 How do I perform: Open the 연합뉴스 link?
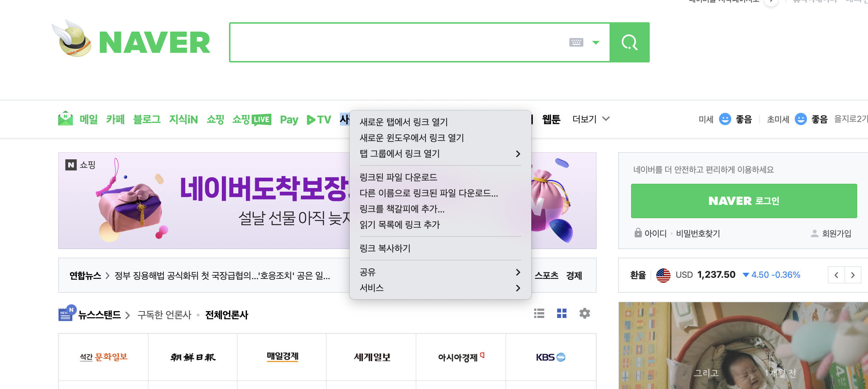tap(85, 276)
